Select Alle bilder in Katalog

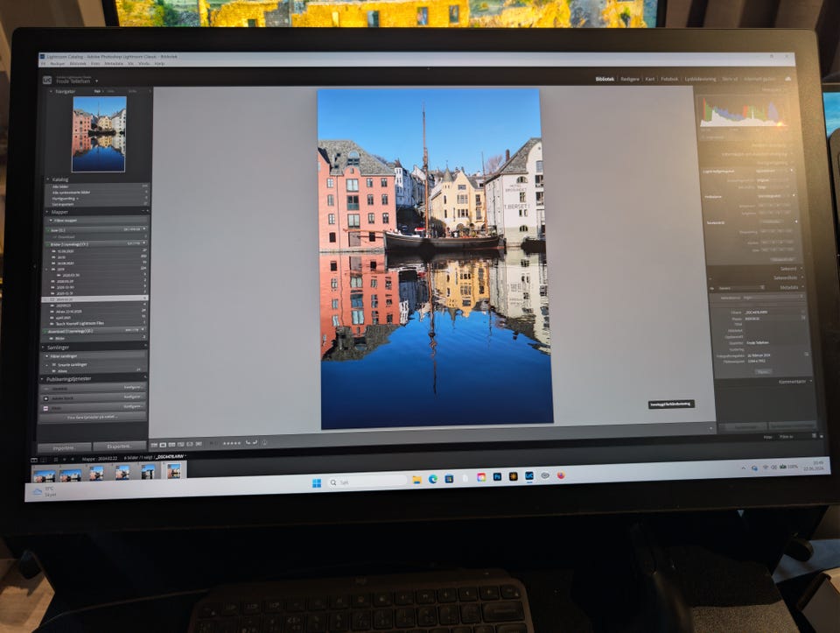click(99, 186)
